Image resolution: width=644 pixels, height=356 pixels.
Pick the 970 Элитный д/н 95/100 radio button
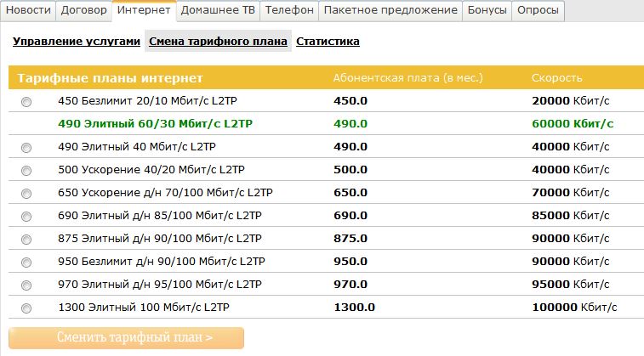pos(26,285)
